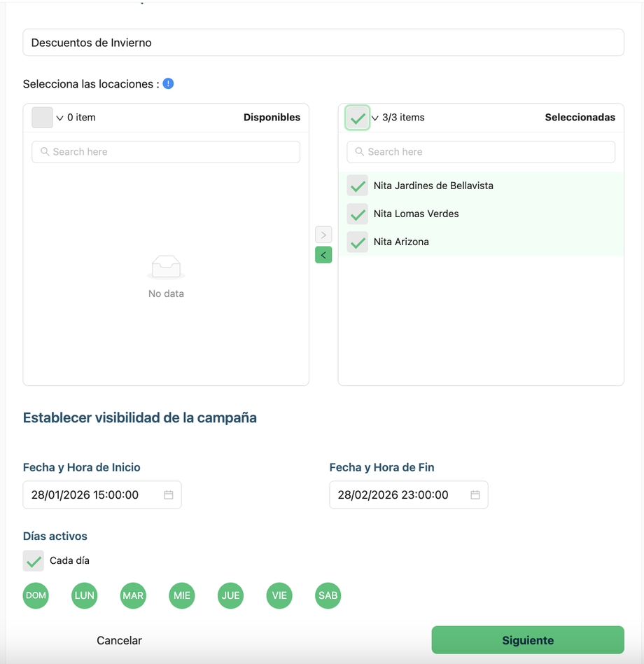Uncheck the Nita Lomas Verdes checkbox
This screenshot has height=664, width=644.
pos(358,214)
